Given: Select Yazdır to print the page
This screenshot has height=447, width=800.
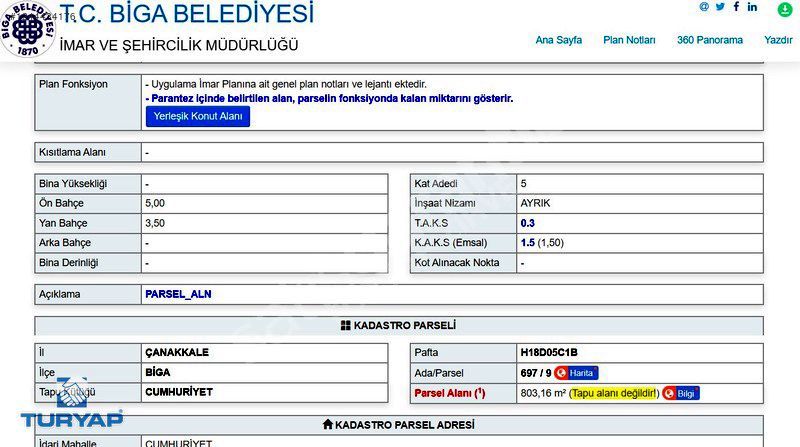Looking at the screenshot, I should [x=778, y=40].
